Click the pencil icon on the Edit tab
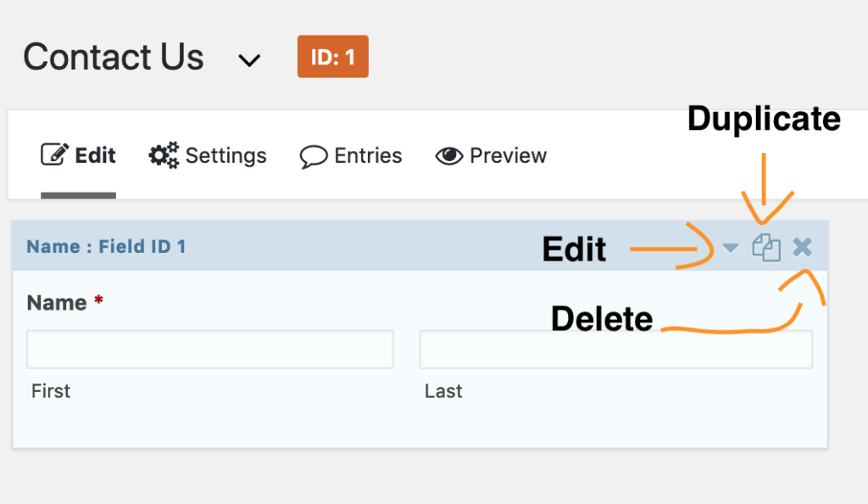This screenshot has height=504, width=868. point(54,155)
